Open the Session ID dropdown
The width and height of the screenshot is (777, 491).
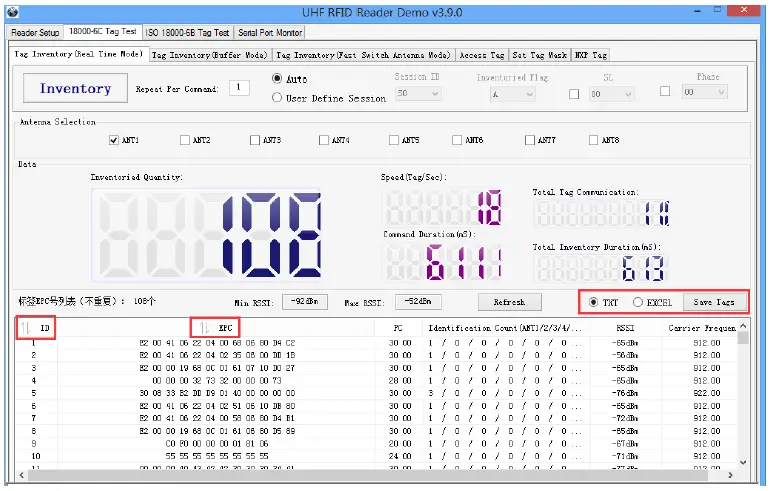tap(419, 93)
